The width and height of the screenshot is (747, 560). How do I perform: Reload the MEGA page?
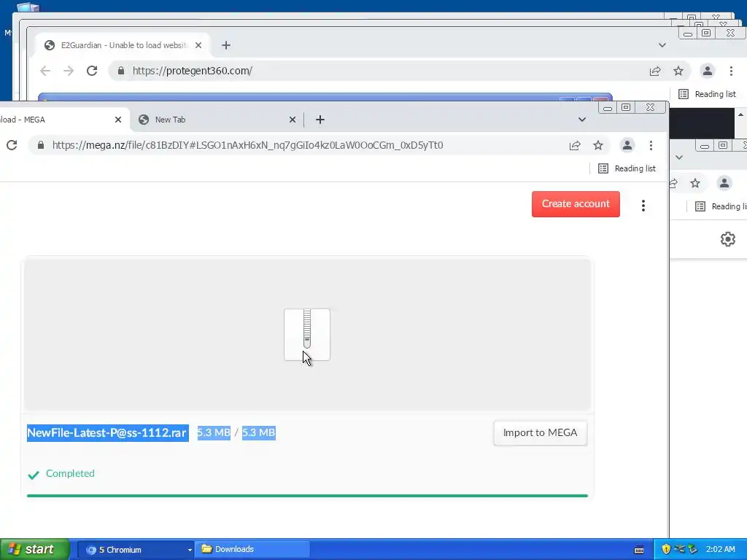pyautogui.click(x=12, y=145)
